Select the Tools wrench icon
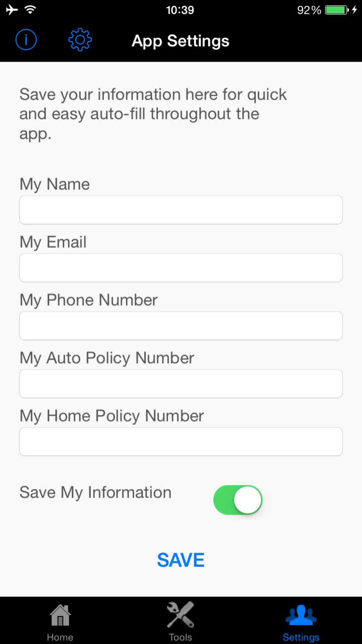This screenshot has width=362, height=644. tap(180, 615)
